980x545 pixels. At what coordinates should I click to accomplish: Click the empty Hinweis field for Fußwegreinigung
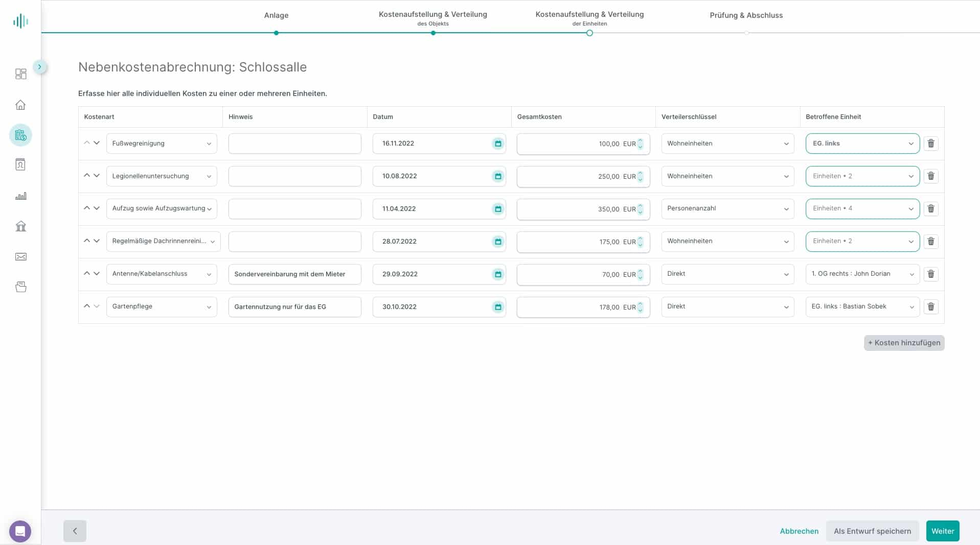click(294, 144)
